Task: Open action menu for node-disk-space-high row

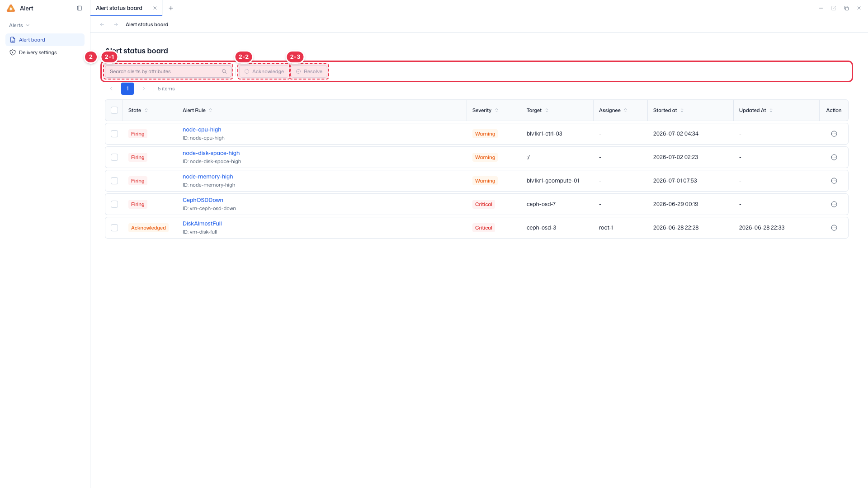Action: click(834, 157)
